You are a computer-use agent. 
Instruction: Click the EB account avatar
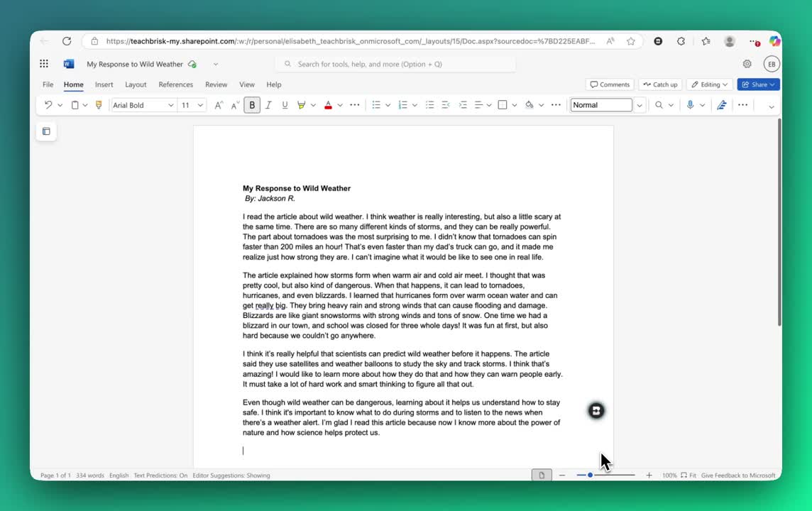click(x=772, y=64)
